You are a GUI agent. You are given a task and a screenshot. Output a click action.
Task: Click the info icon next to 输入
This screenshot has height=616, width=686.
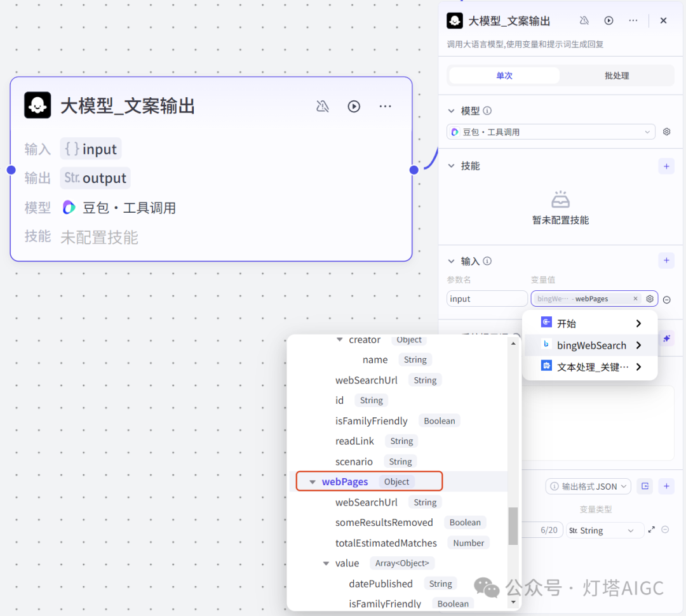[487, 261]
